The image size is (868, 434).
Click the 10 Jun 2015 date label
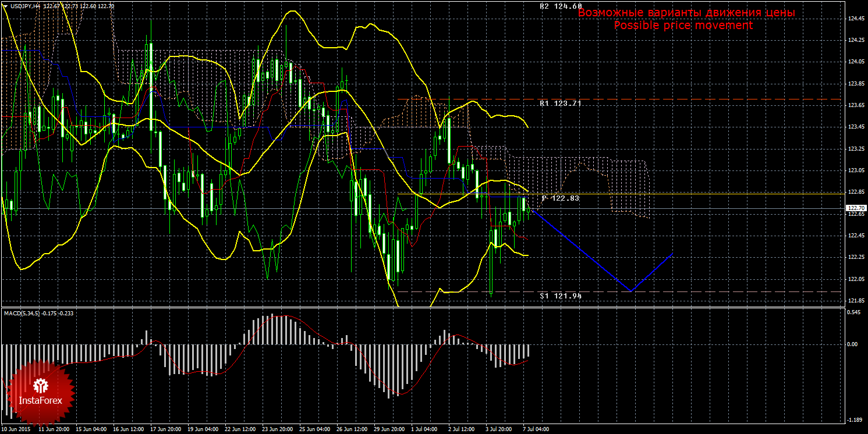(17, 429)
